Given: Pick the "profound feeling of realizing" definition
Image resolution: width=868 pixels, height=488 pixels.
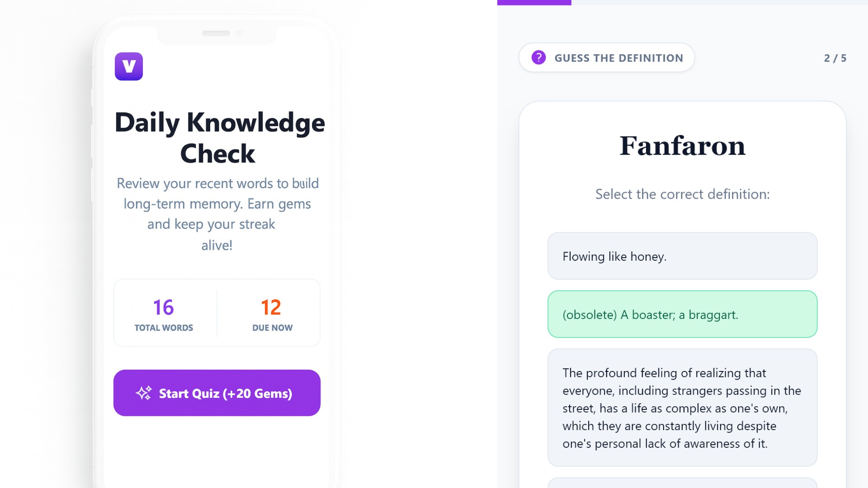Looking at the screenshot, I should click(682, 408).
